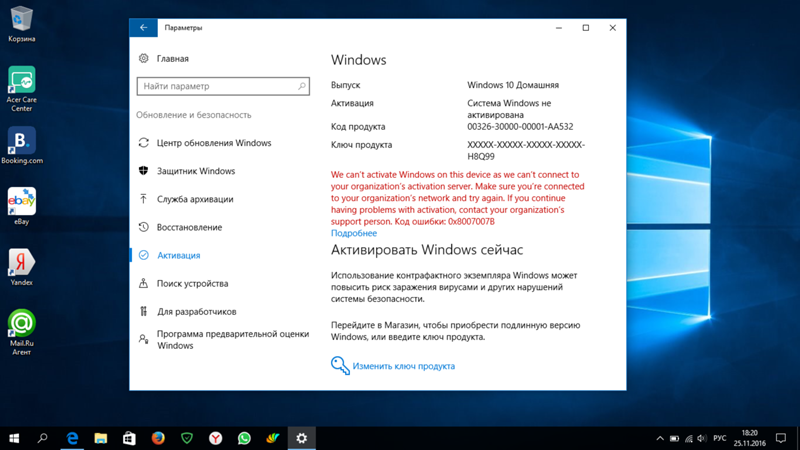Launch Microsoft Edge from the taskbar
This screenshot has width=800, height=450.
(72, 438)
